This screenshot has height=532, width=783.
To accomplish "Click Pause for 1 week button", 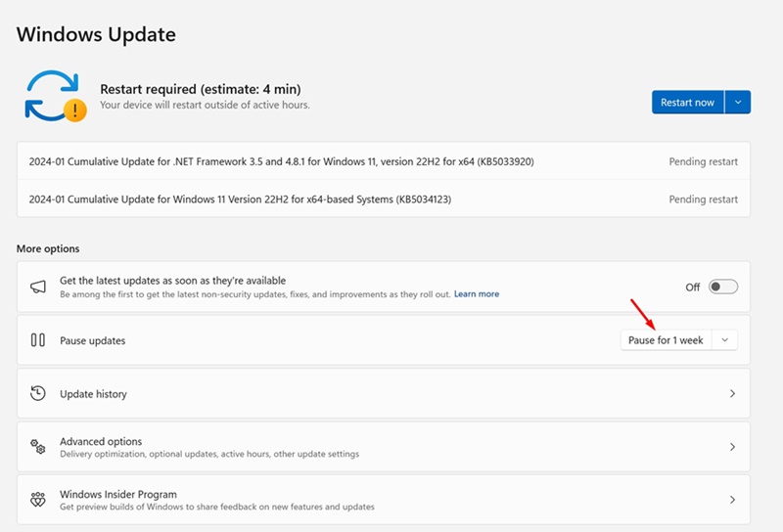I will [x=666, y=340].
